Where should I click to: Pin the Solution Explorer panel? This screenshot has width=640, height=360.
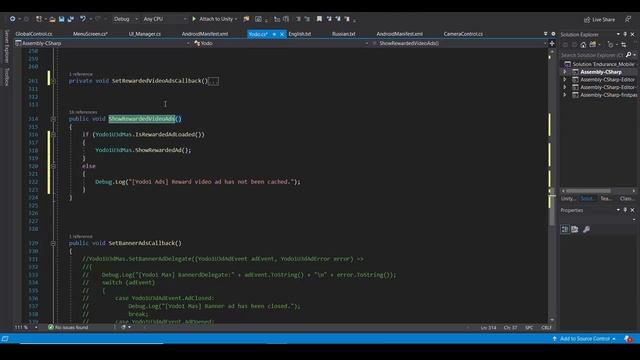point(625,34)
